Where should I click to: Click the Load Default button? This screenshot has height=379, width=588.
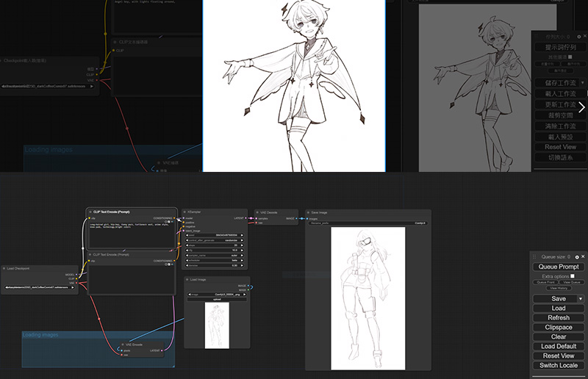[559, 347]
